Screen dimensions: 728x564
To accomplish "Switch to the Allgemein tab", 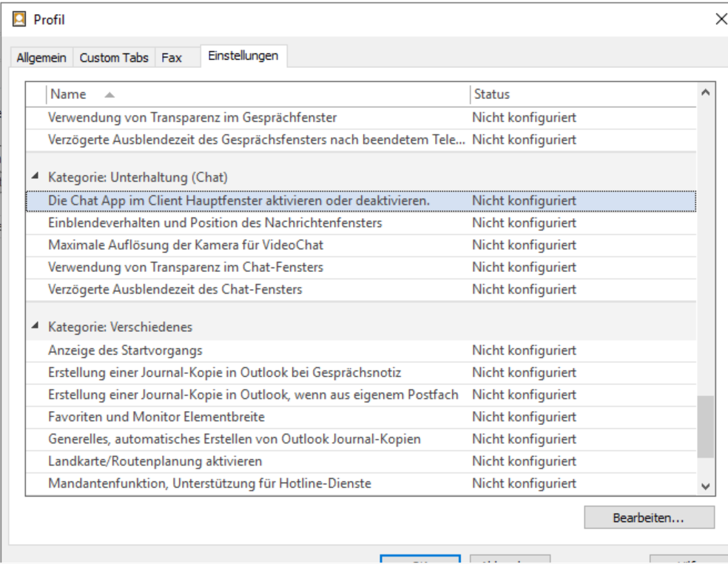I will point(42,58).
